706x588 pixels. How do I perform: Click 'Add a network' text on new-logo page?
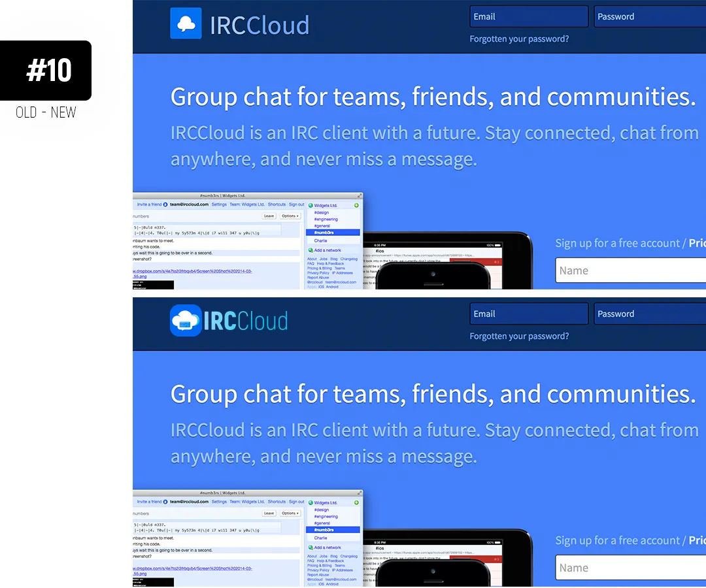tap(328, 547)
